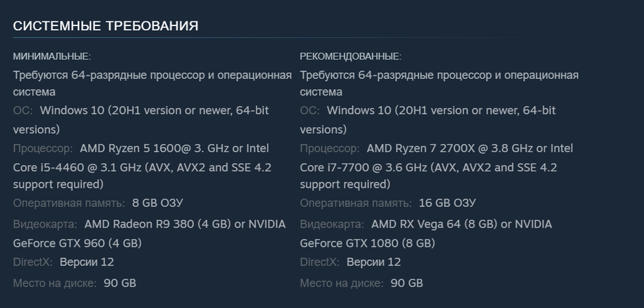Click the РЕКОМЕНДОВАННЫЕ column label
Viewport: 644px width, 308px height.
point(351,56)
